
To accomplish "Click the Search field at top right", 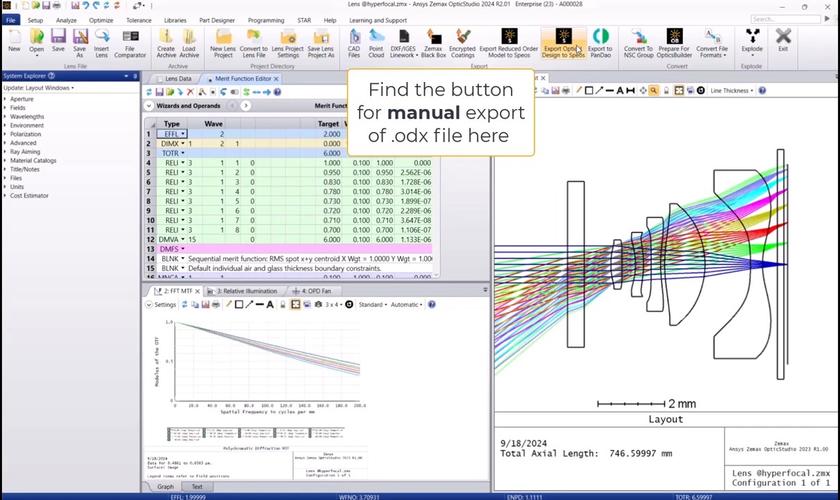I will (785, 19).
